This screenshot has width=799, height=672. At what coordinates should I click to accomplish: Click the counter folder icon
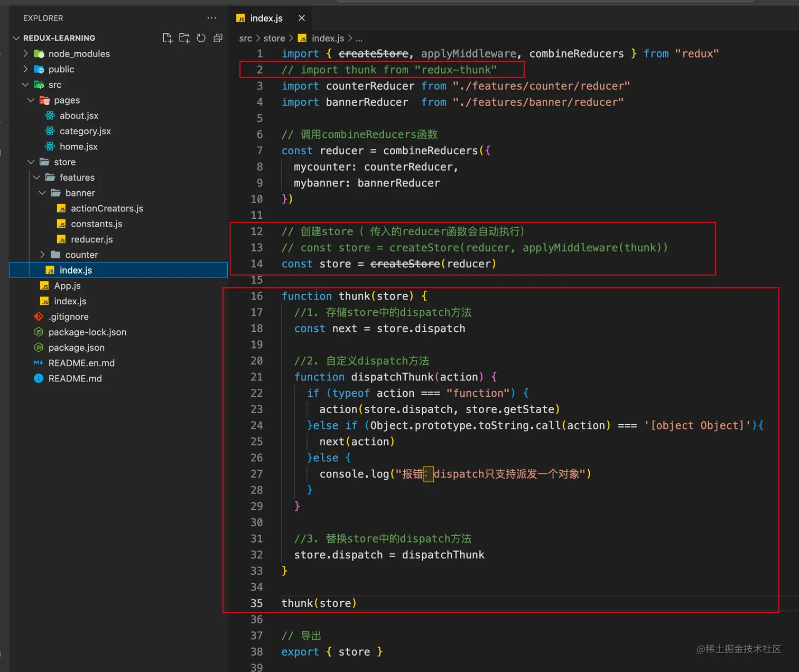[55, 255]
